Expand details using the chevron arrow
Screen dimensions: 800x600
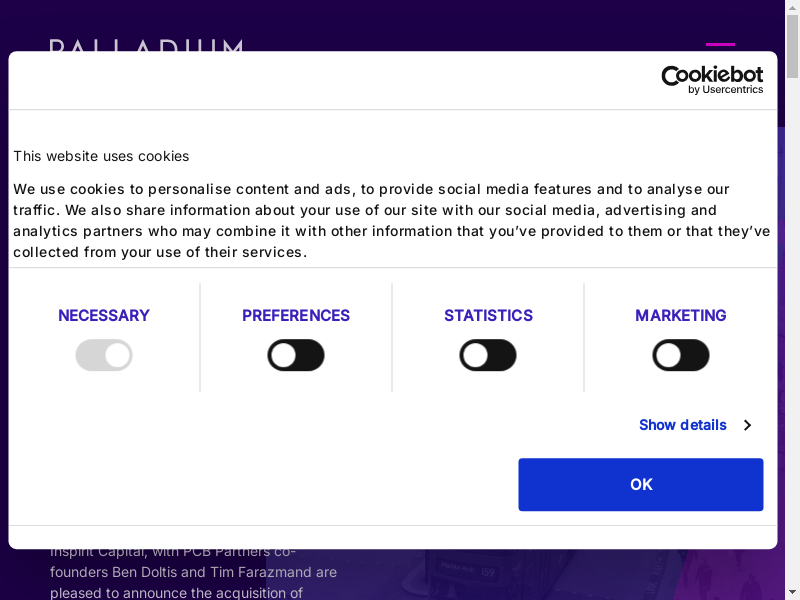[x=747, y=425]
